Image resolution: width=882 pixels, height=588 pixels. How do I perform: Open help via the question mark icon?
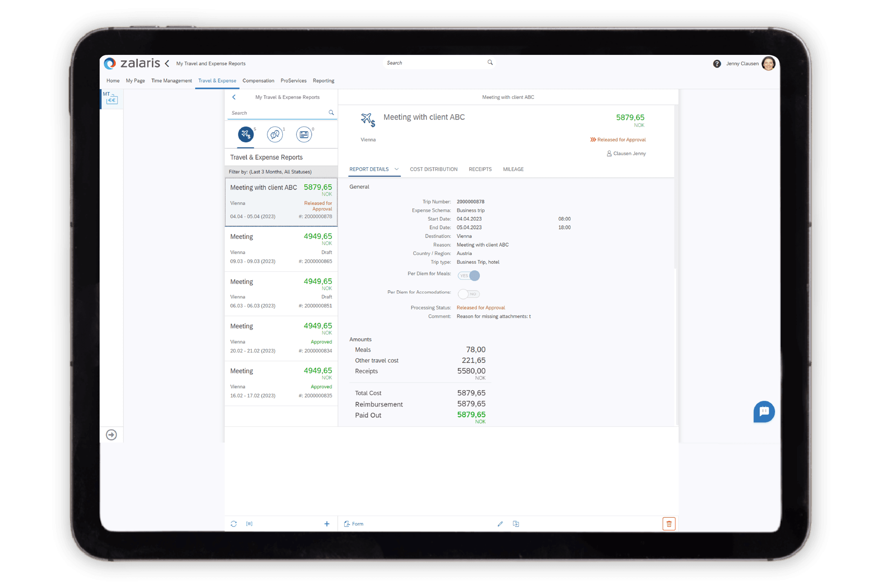point(717,64)
